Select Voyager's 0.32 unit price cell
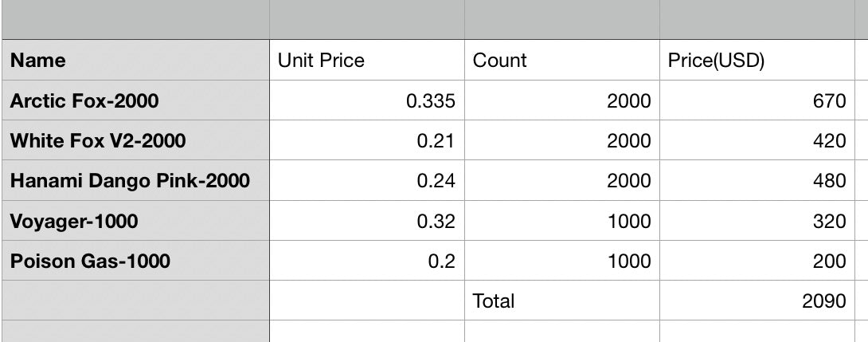Screen dimensions: 868x342 (x=367, y=221)
